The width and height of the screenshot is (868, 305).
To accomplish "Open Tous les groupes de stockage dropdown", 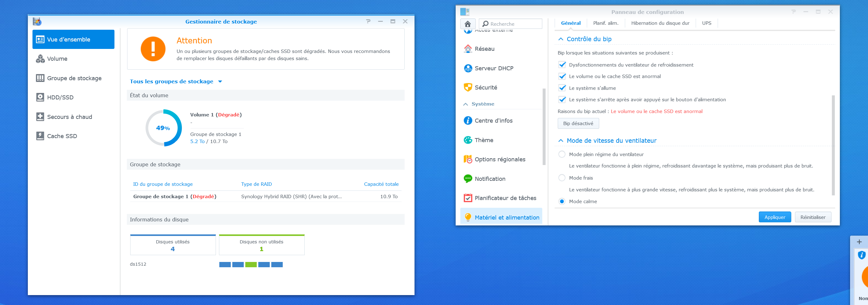I will pos(176,81).
